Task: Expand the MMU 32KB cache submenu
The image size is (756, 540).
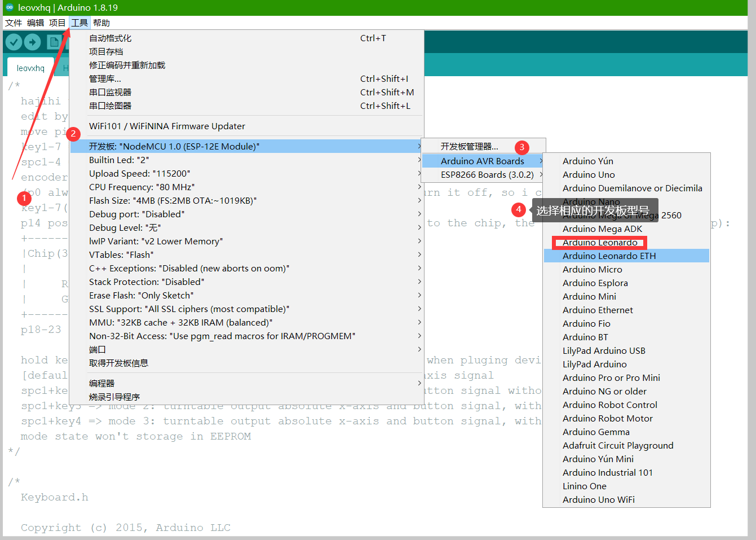Action: click(x=247, y=323)
